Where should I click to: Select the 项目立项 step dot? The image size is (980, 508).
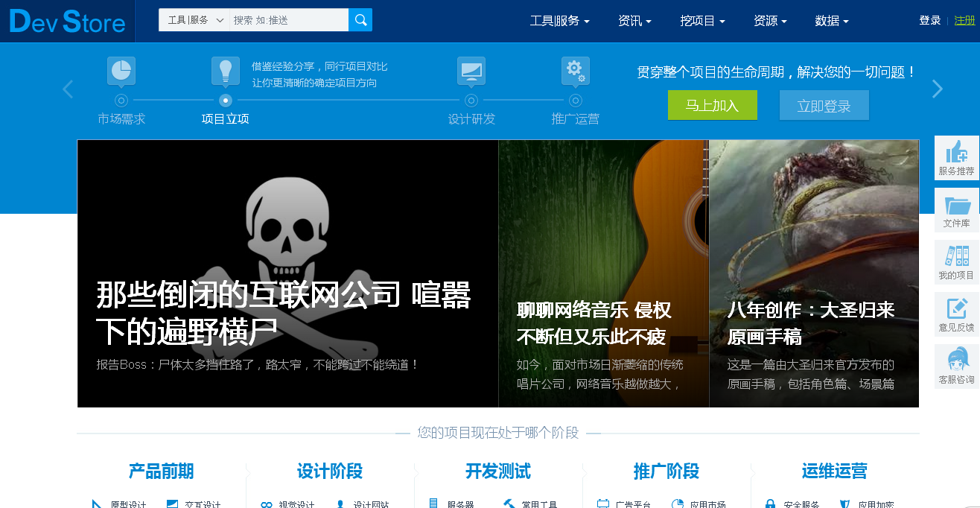(226, 100)
